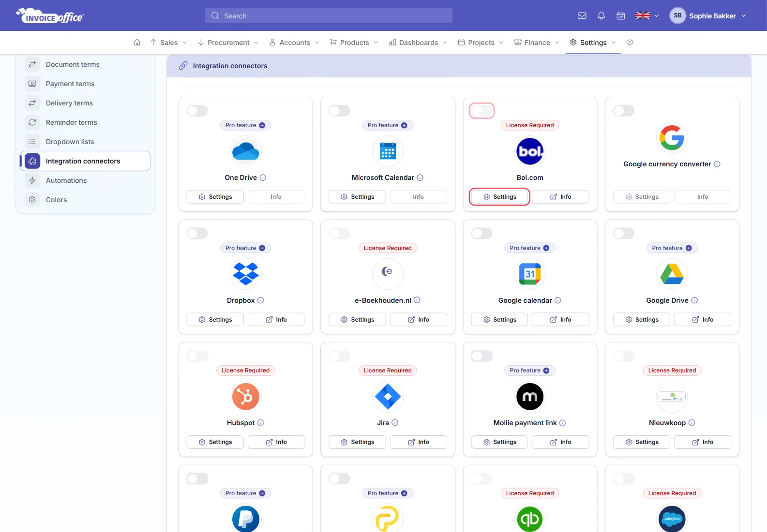Expand the Products menu
The height and width of the screenshot is (532, 767).
coord(354,43)
